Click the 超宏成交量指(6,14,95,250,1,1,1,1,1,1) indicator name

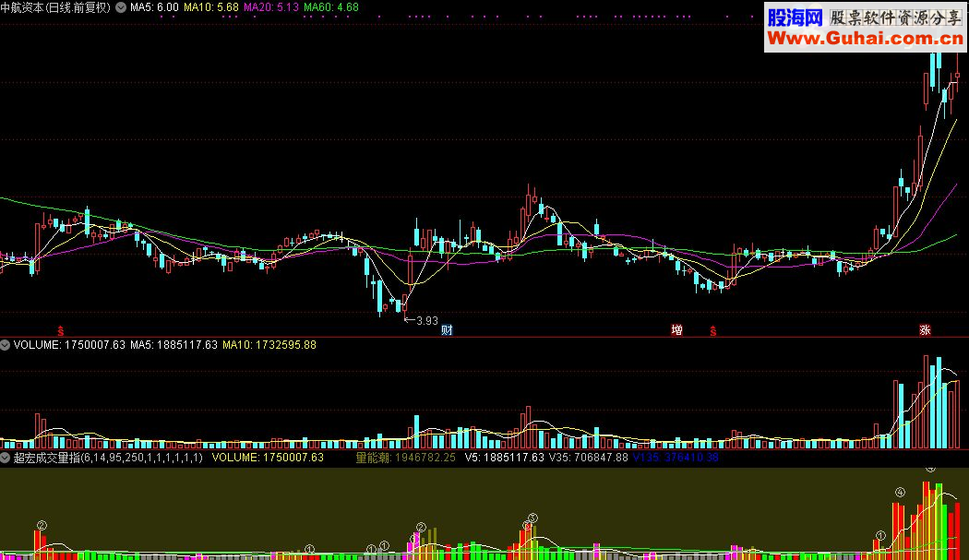click(x=108, y=458)
